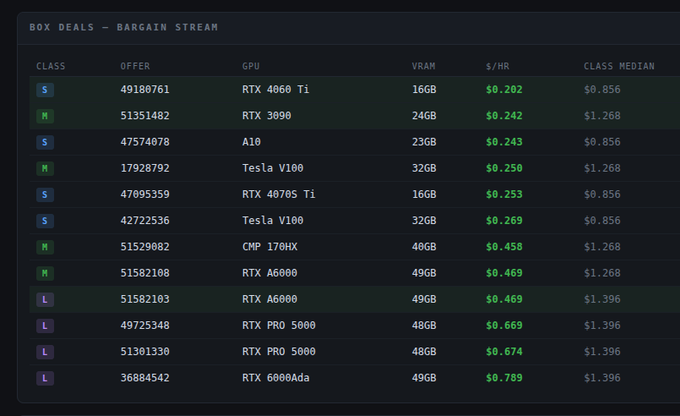Click Tesla V100 in offer 17928792 row
This screenshot has width=680, height=416.
pos(272,168)
